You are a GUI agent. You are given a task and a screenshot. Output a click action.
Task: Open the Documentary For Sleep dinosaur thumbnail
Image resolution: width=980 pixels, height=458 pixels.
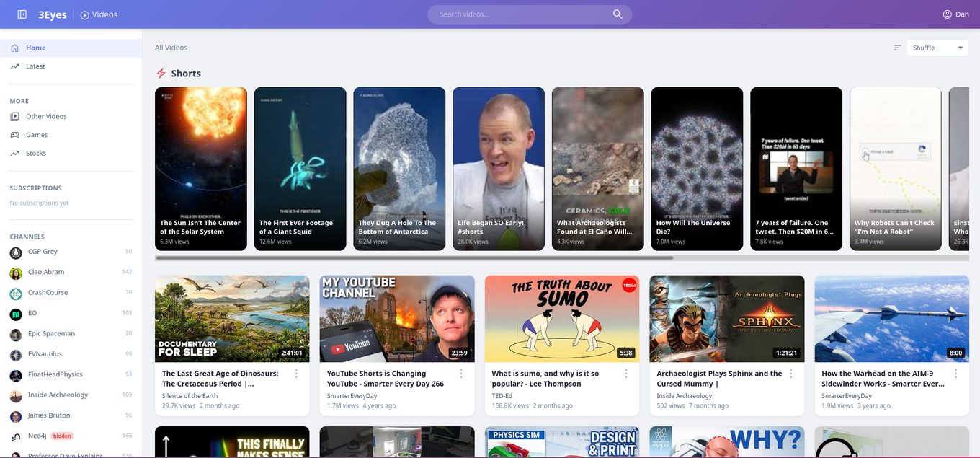click(x=232, y=319)
